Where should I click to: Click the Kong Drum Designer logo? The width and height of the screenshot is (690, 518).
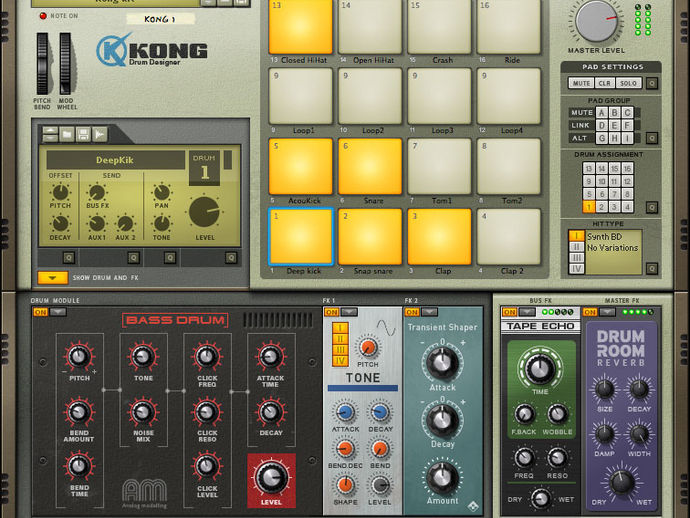152,51
